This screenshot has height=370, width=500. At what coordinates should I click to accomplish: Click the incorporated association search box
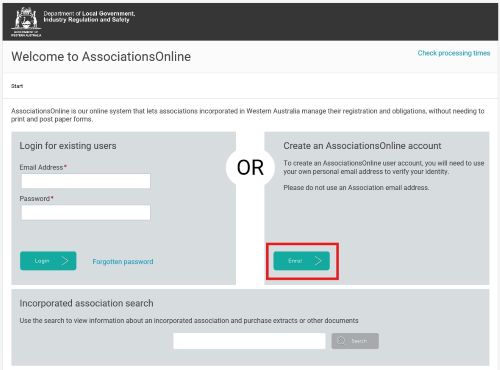click(249, 341)
